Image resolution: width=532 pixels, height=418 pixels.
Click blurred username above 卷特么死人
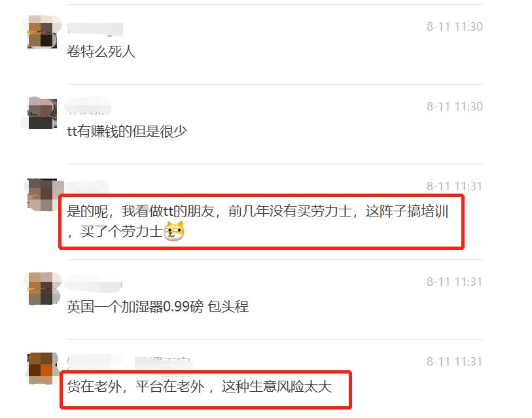coord(95,29)
